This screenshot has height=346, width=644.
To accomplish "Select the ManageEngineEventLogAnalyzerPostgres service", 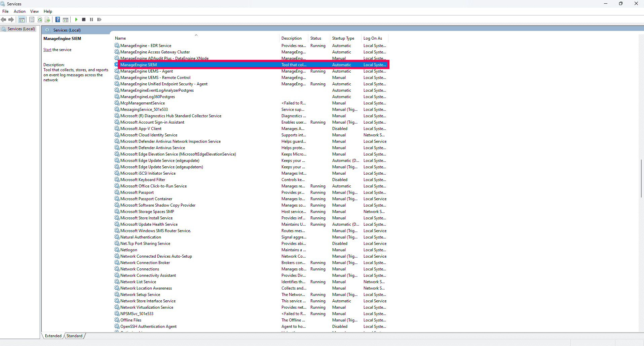I will pos(251,90).
